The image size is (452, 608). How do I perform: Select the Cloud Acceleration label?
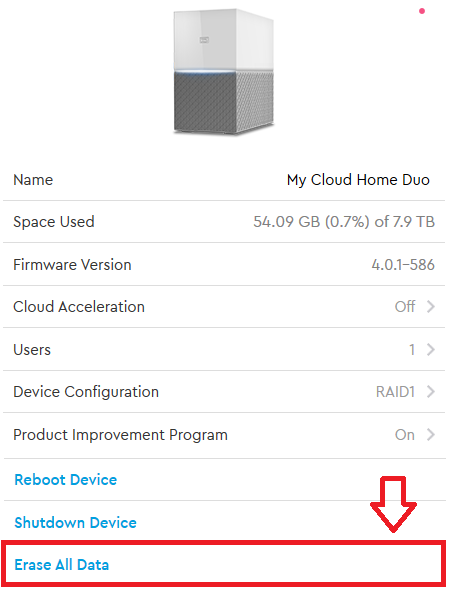tap(79, 307)
